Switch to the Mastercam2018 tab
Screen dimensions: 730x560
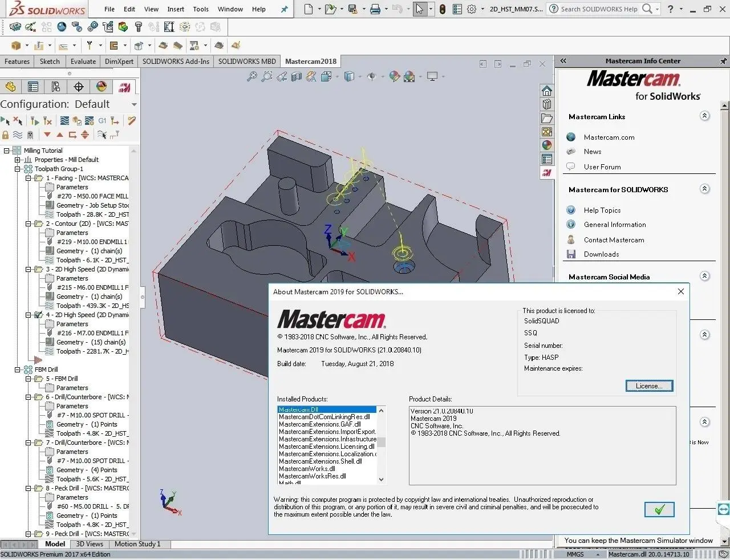pos(311,62)
